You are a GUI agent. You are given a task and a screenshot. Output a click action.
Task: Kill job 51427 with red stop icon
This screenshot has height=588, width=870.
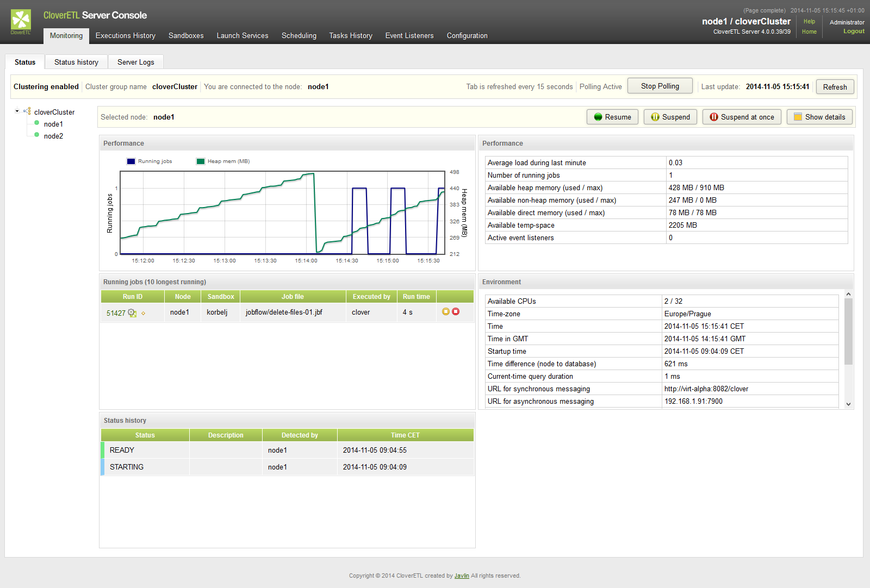tap(456, 312)
